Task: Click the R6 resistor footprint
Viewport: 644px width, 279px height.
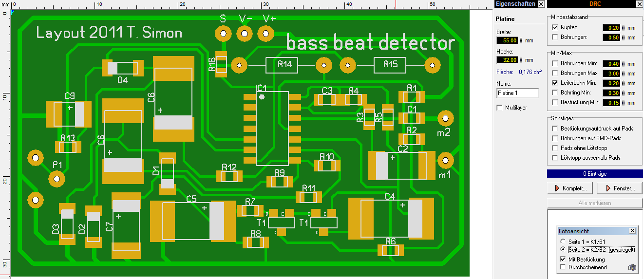Action: 390,250
